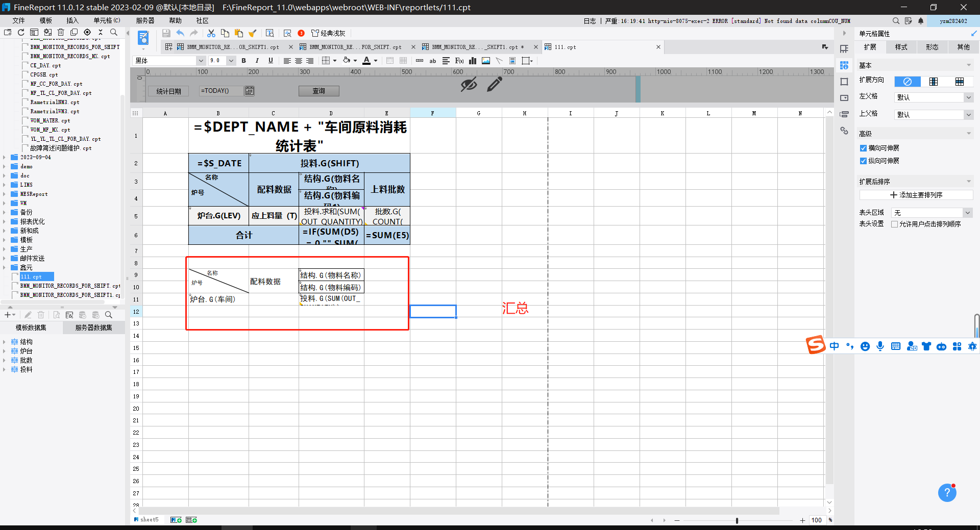This screenshot has width=980, height=530.
Task: Click the new folder icon in file panel
Action: [8, 32]
